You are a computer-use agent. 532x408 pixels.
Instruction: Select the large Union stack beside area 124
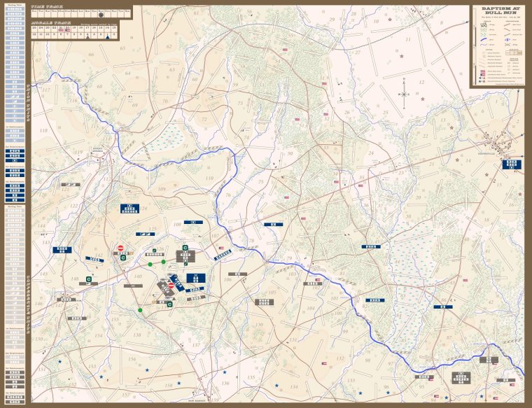(x=129, y=209)
